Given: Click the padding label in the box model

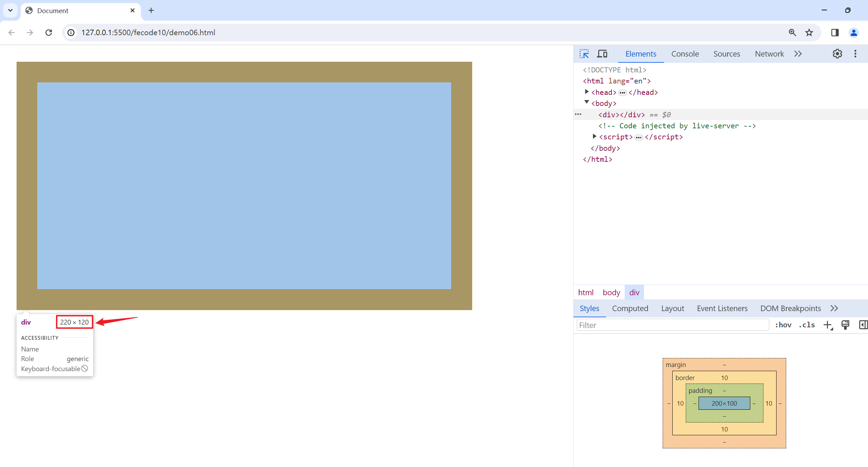Looking at the screenshot, I should pos(700,390).
